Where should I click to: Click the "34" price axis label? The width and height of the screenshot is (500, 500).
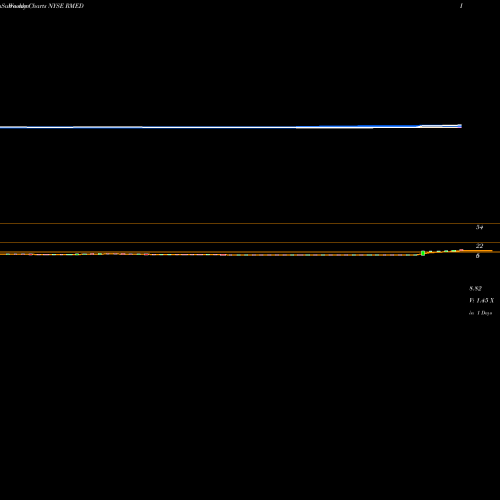point(479,227)
